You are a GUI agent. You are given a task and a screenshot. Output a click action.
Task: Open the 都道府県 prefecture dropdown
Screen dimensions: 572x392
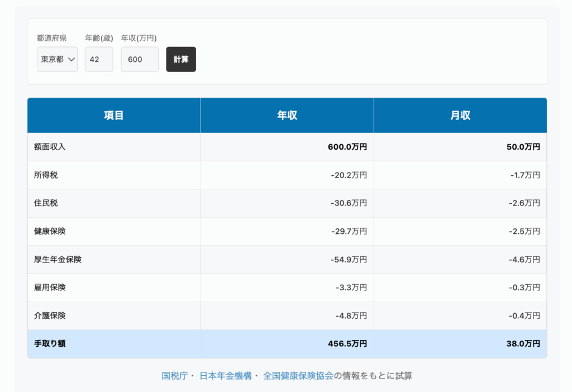pos(57,59)
